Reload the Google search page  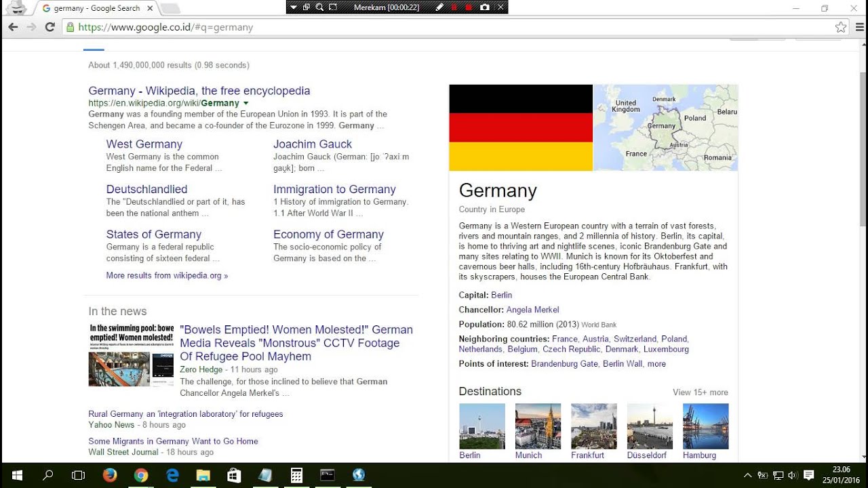coord(50,27)
